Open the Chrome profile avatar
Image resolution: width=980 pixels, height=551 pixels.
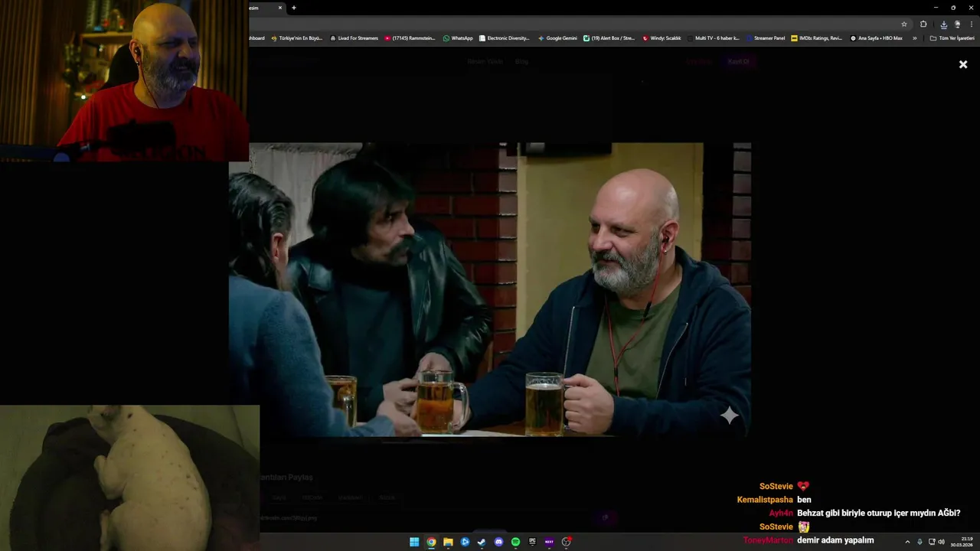957,24
